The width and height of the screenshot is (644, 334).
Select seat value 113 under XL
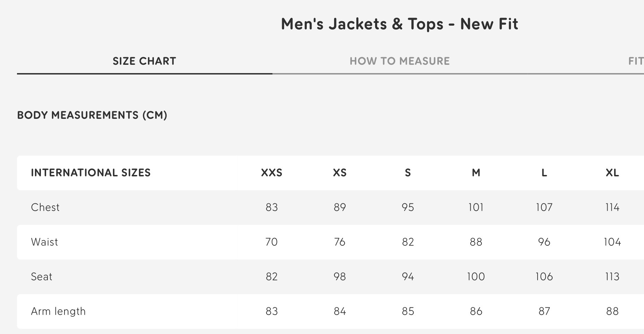[613, 276]
